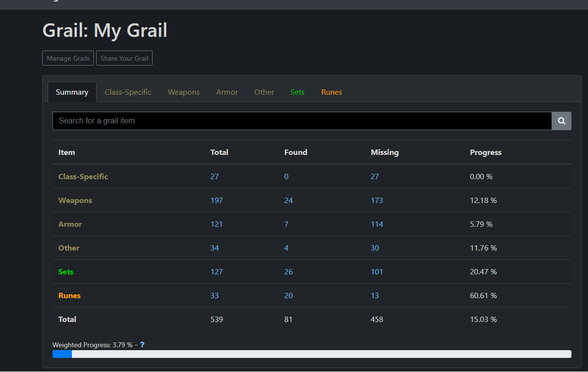This screenshot has height=372, width=588.
Task: Click the Runes row label in table
Action: click(69, 296)
